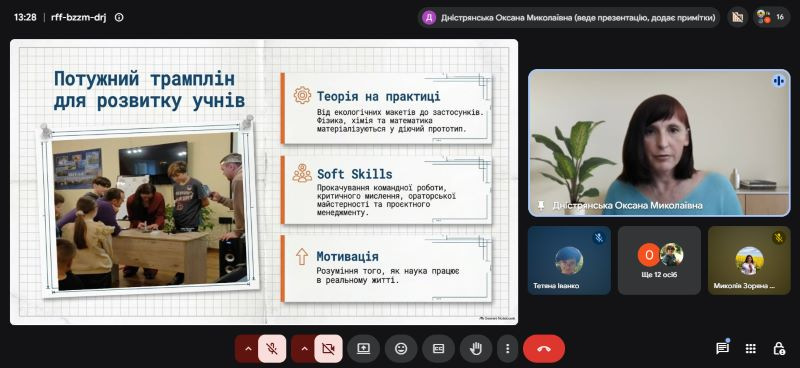800x368 pixels.
Task: Click the 'Мотивація' heading on slide
Action: pyautogui.click(x=347, y=256)
